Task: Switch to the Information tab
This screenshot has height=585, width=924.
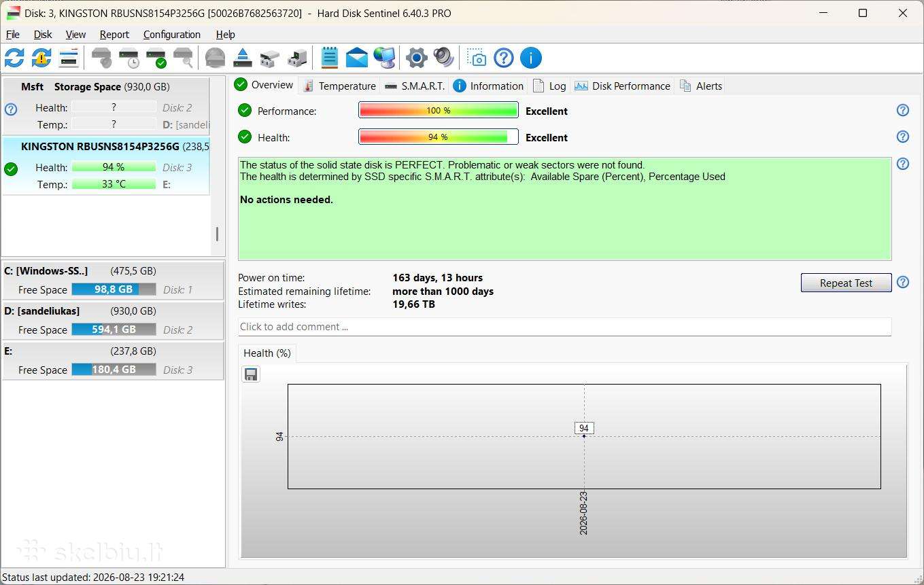Action: [x=488, y=86]
